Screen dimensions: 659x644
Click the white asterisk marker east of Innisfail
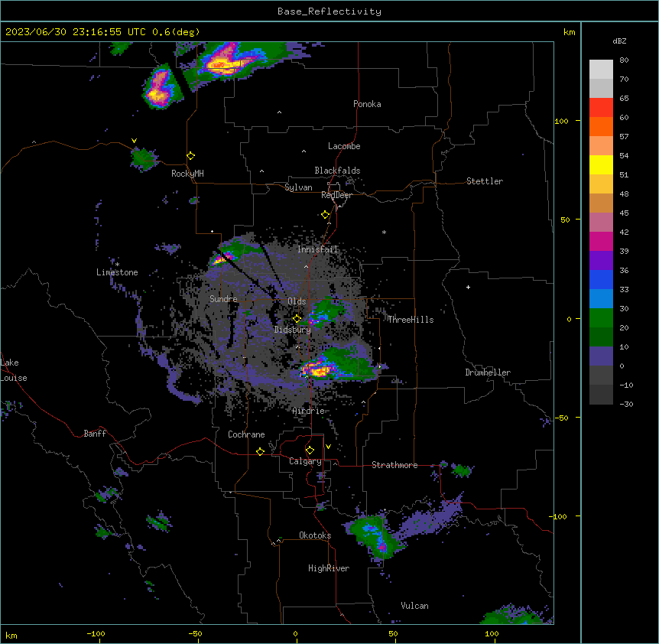coord(384,233)
